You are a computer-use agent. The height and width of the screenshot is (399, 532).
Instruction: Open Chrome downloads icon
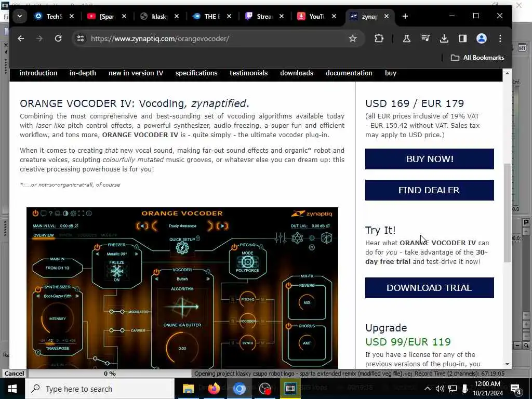click(444, 38)
